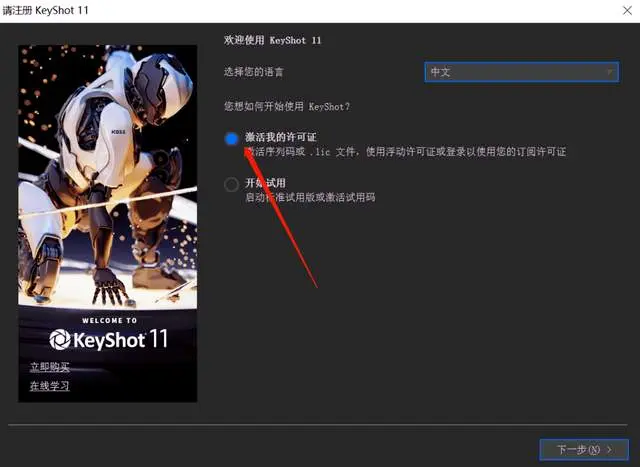Click the 您想如何开始使用 KeyShot? question text

[287, 107]
